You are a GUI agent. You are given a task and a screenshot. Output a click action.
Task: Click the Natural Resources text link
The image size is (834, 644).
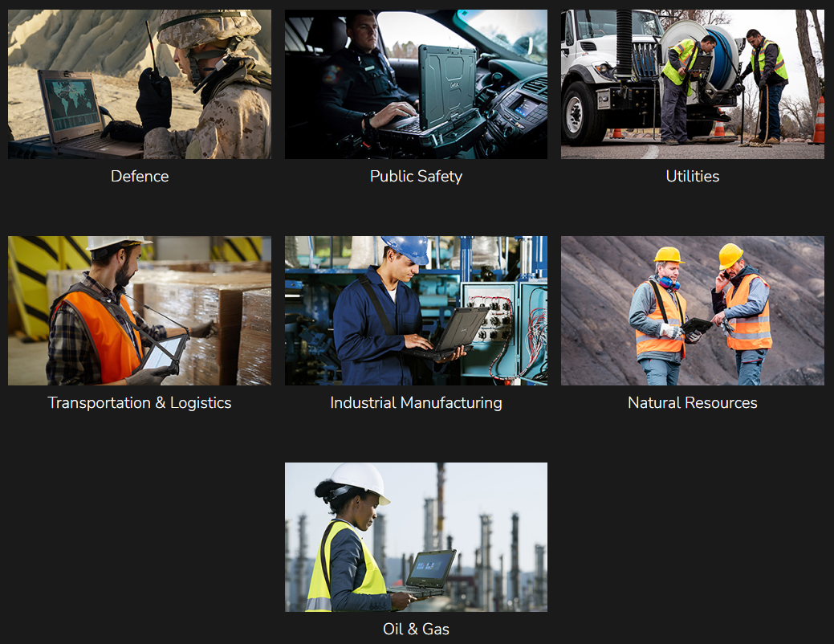pyautogui.click(x=692, y=402)
